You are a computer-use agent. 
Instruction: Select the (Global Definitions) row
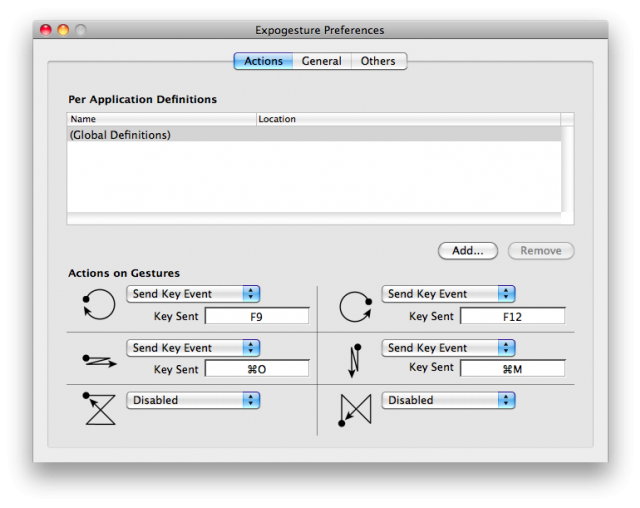314,135
